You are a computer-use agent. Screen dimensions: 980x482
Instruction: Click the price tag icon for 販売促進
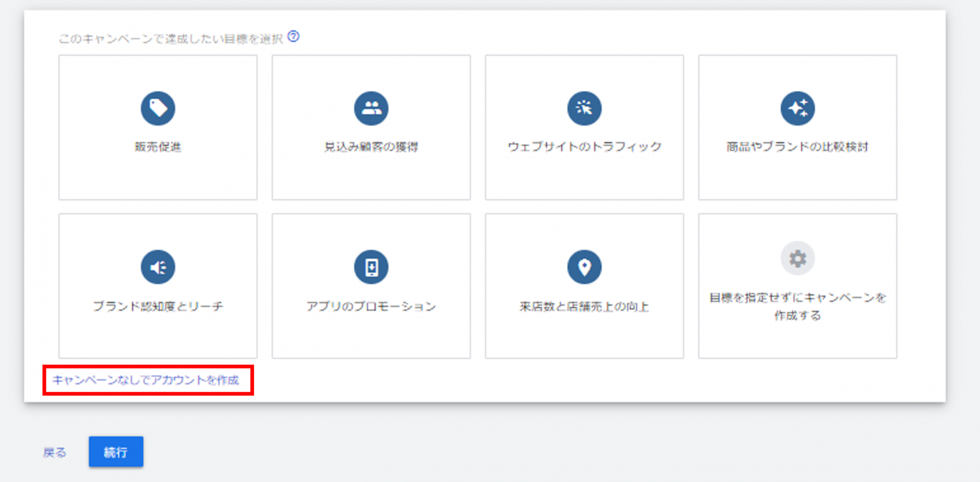pos(158,108)
